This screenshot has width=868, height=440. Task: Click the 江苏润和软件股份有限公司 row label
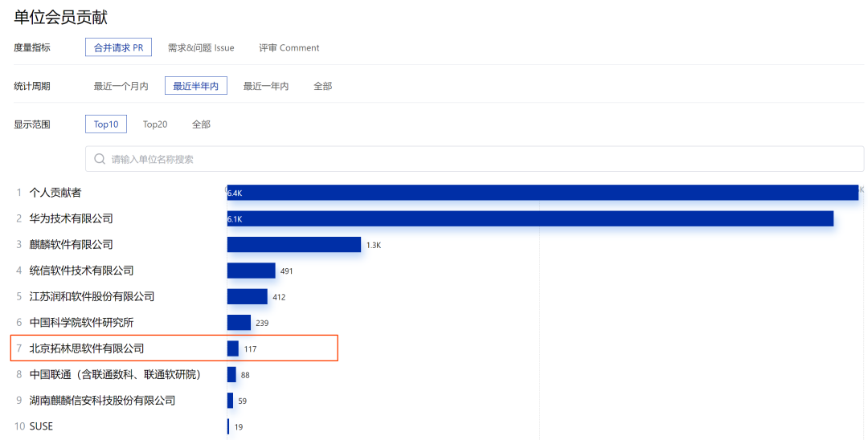92,296
